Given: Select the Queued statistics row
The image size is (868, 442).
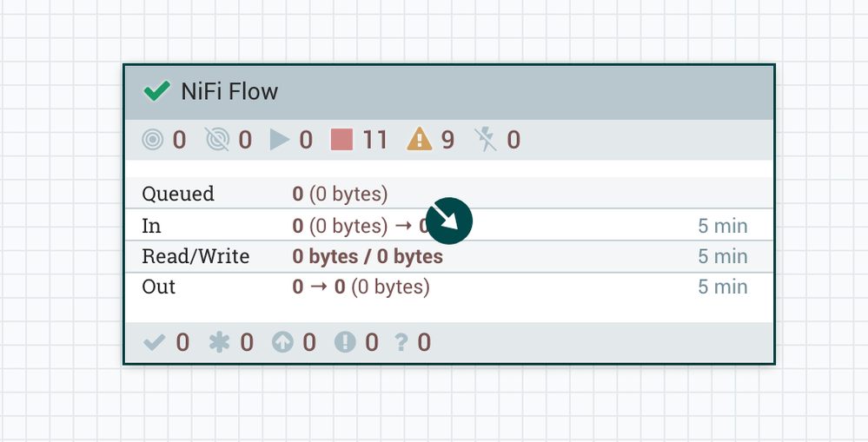Looking at the screenshot, I should [178, 194].
